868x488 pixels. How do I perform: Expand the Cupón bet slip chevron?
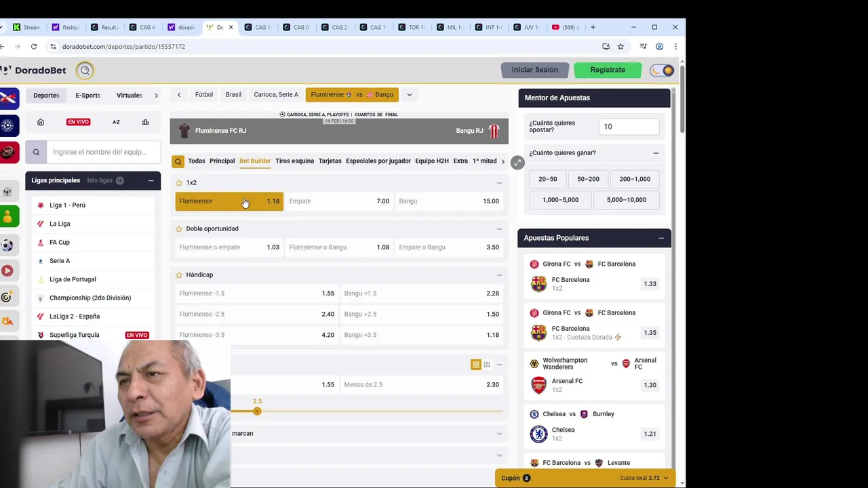665,479
